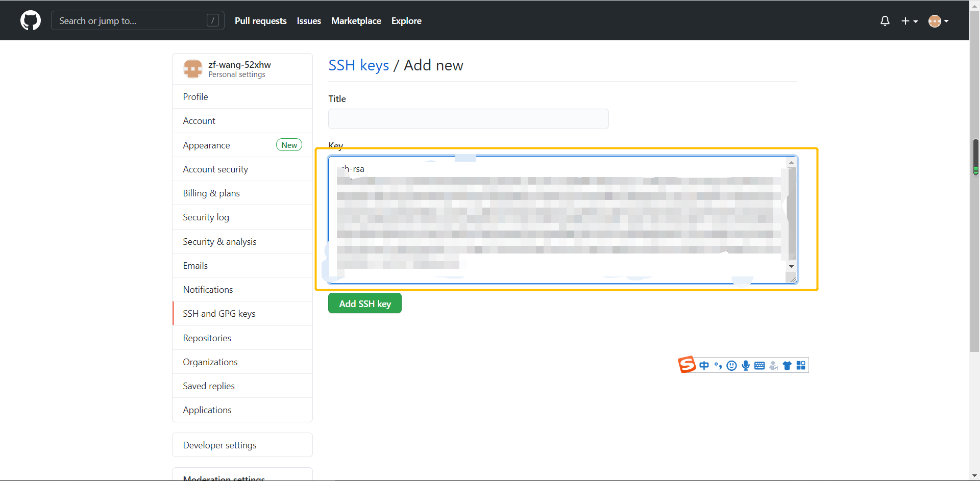980x481 pixels.
Task: Open Issues from the top navigation
Action: click(x=309, y=21)
